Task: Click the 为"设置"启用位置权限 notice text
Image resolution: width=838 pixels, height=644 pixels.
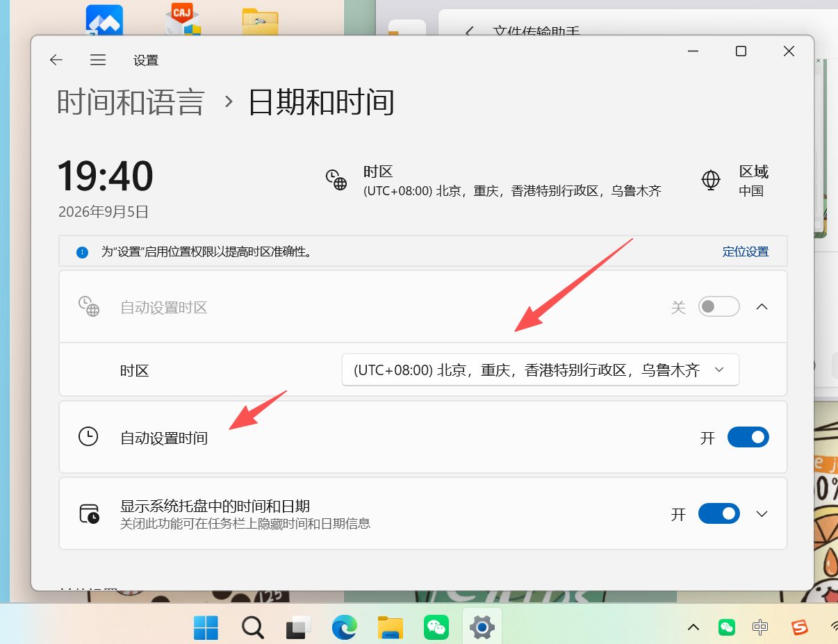Action: pos(206,251)
